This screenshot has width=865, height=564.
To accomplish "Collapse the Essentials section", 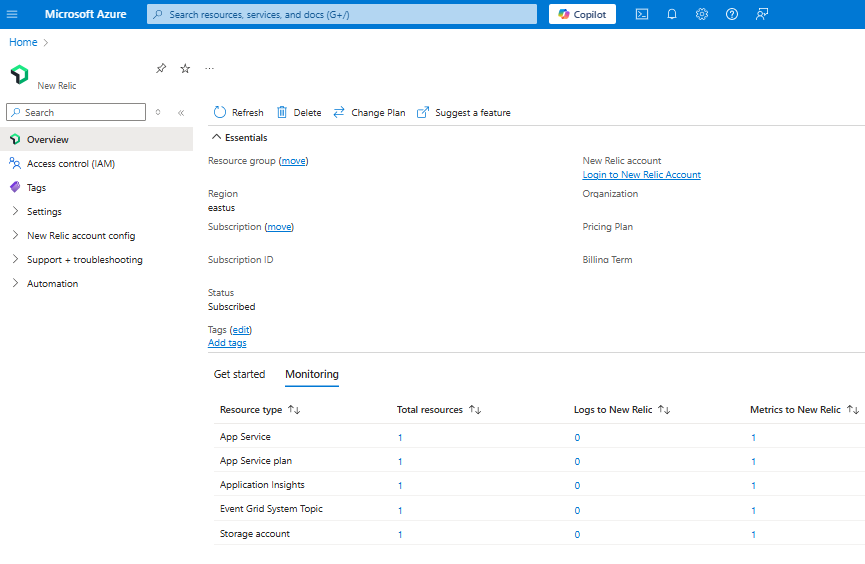I will point(217,138).
